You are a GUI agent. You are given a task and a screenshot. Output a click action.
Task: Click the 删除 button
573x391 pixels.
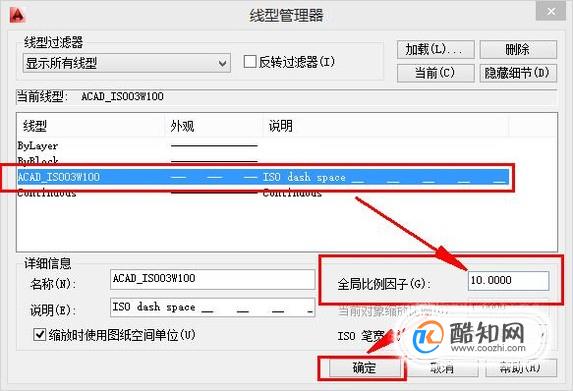518,49
